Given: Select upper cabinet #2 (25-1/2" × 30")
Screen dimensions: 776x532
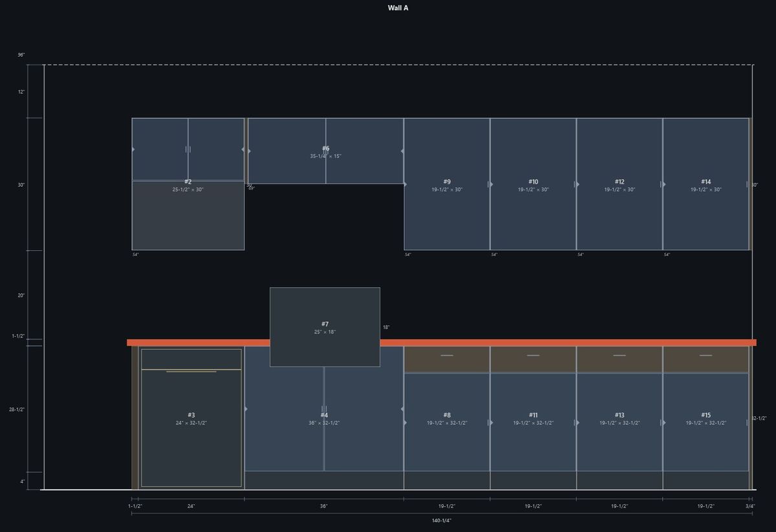Looking at the screenshot, I should coord(188,184).
